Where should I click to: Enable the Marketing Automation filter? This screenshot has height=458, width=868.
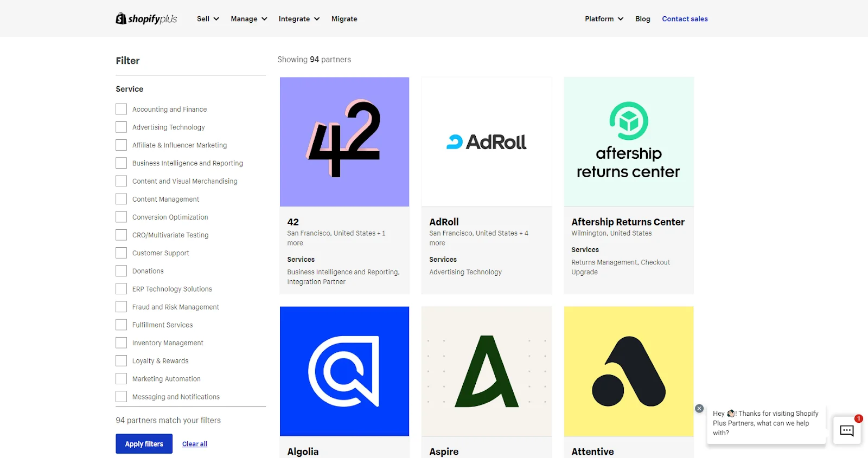click(121, 378)
